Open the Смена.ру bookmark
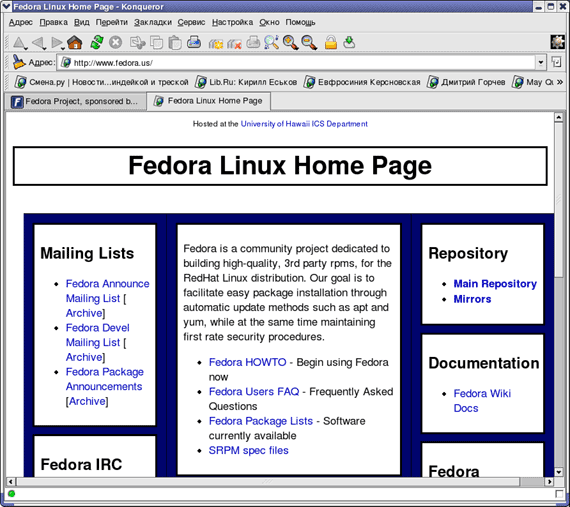Viewport: 570px width, 507px height. point(101,82)
